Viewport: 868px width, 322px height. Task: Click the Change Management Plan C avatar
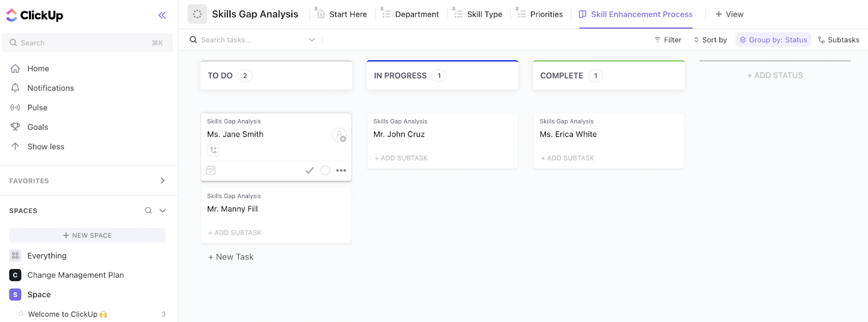point(15,275)
